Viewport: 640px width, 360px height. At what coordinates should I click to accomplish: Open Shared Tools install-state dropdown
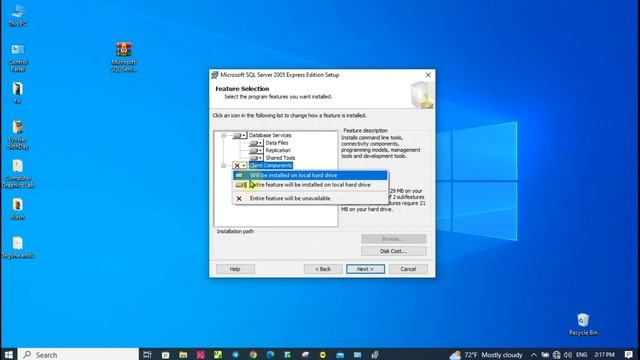coord(256,158)
